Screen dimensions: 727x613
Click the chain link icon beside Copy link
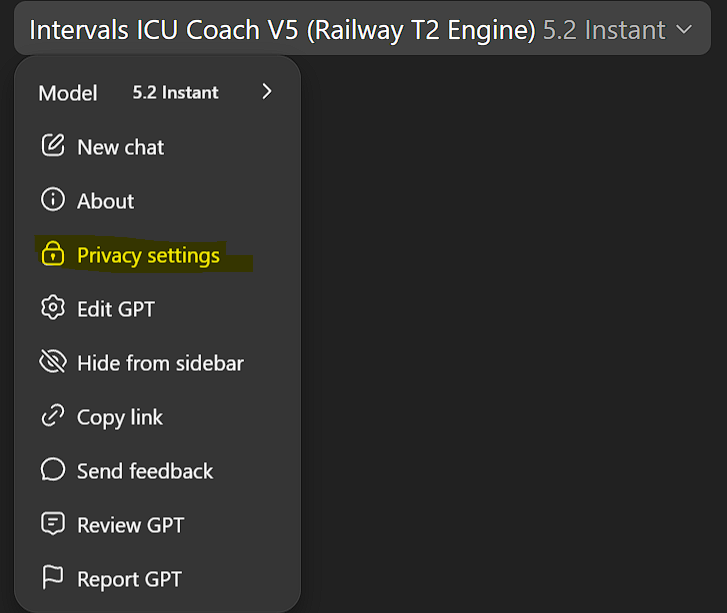[x=52, y=417]
